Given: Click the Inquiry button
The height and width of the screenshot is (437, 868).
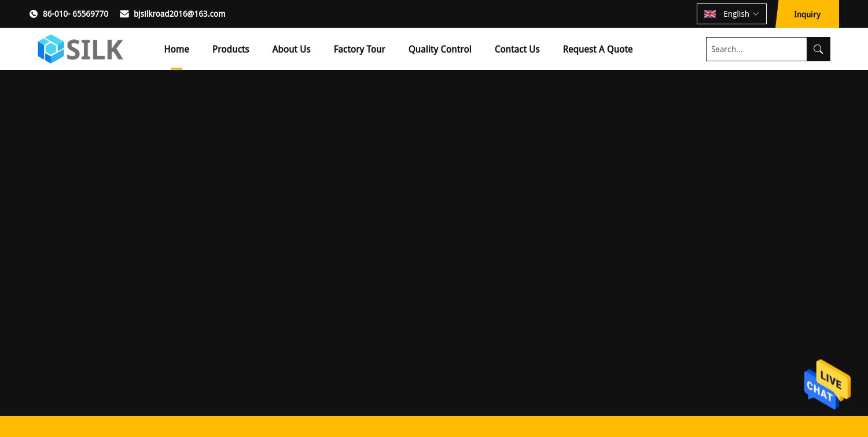Looking at the screenshot, I should [807, 14].
